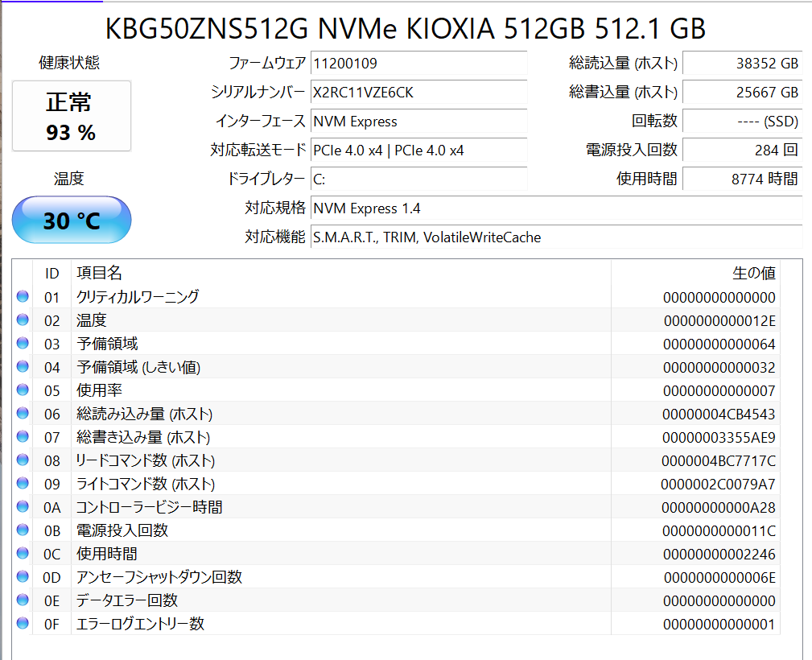Select the blue orb for アンセーフシャットダウン回数
This screenshot has height=660, width=812.
pyautogui.click(x=23, y=577)
